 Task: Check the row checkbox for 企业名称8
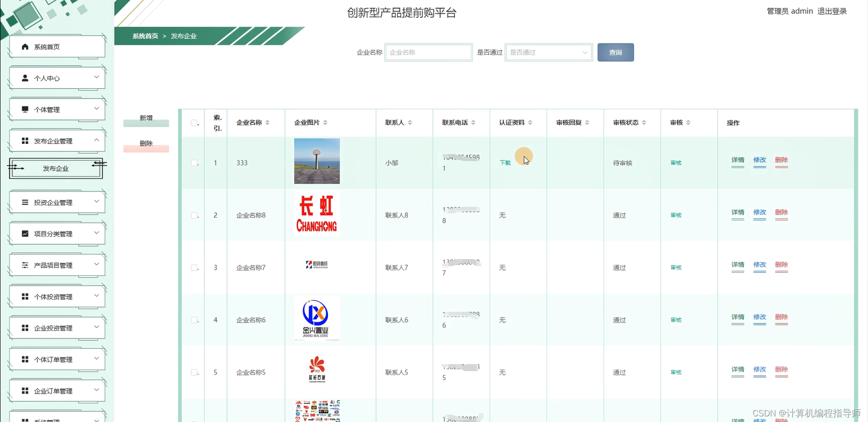(x=194, y=215)
